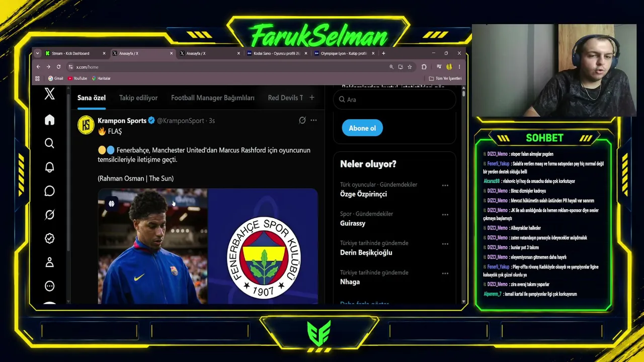Go back with the browser back arrow
Viewport: 644px width, 362px height.
pos(38,67)
